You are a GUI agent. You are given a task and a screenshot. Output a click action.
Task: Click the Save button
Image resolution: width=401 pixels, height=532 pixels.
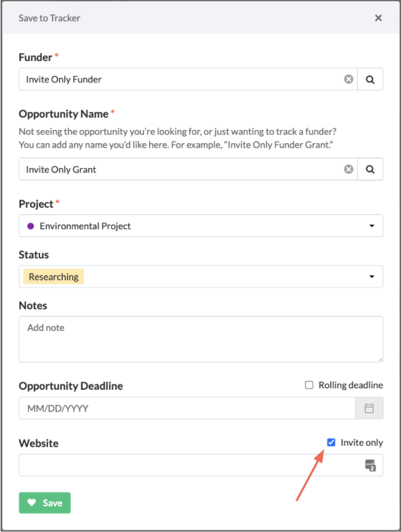(x=44, y=502)
